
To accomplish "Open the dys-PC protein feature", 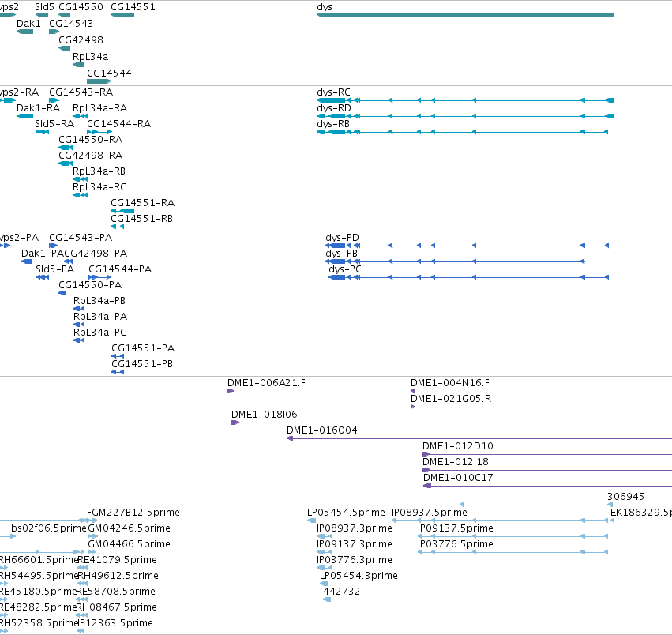I will (x=468, y=277).
